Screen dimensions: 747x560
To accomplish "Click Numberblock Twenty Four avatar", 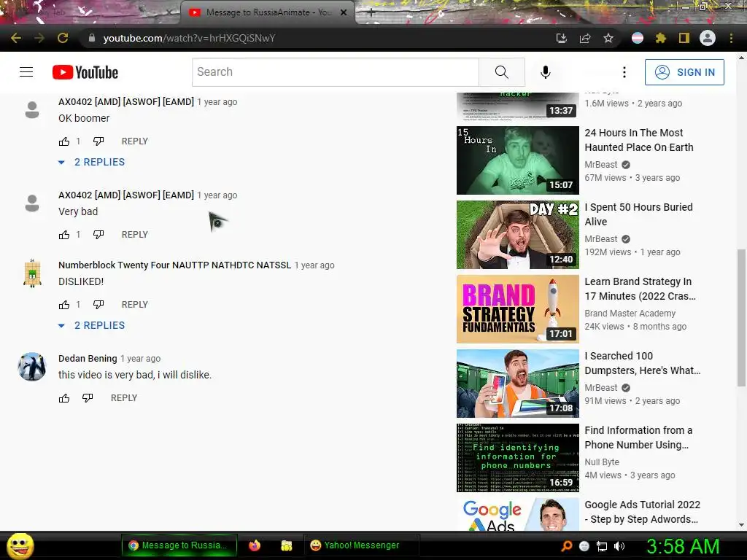I will [32, 273].
